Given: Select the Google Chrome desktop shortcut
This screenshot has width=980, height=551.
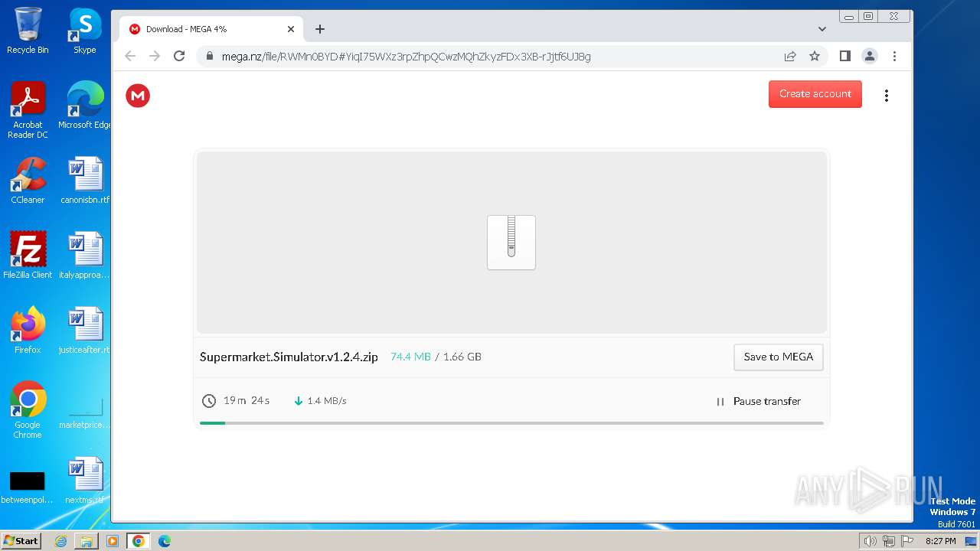Looking at the screenshot, I should pos(28,410).
